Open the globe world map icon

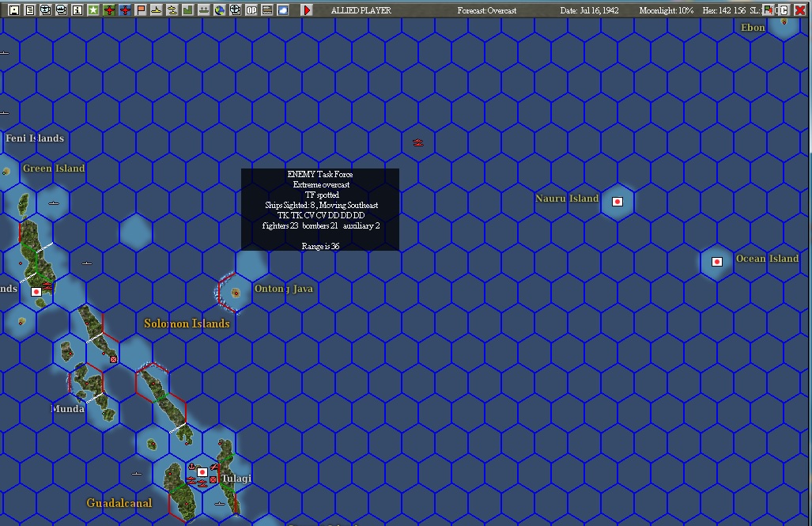tap(220, 9)
